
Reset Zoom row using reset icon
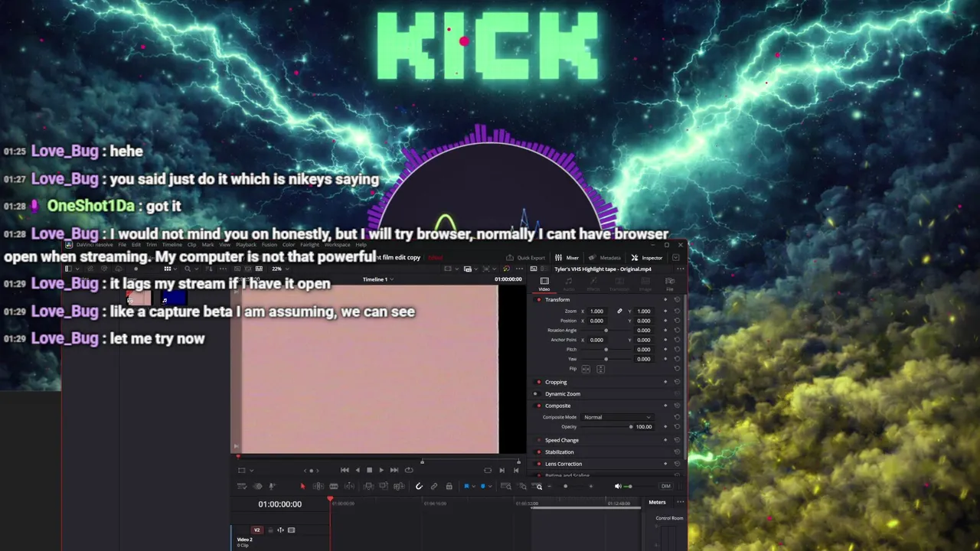[x=677, y=311]
